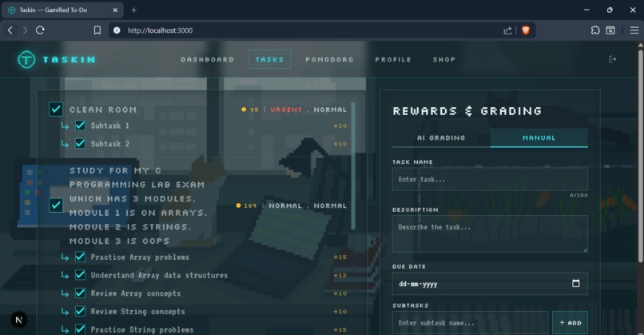Image resolution: width=644 pixels, height=335 pixels.
Task: Toggle Understand Array data structures checkbox
Action: coord(80,275)
